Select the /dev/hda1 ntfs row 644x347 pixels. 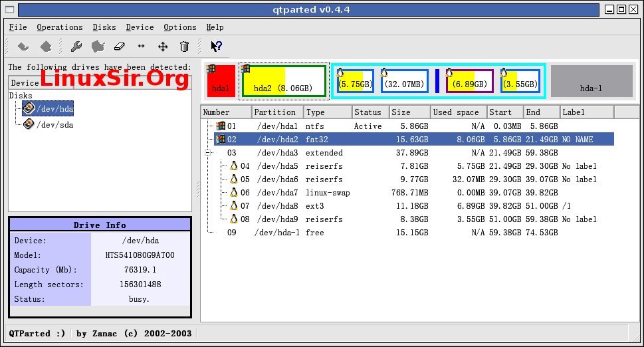pos(414,126)
